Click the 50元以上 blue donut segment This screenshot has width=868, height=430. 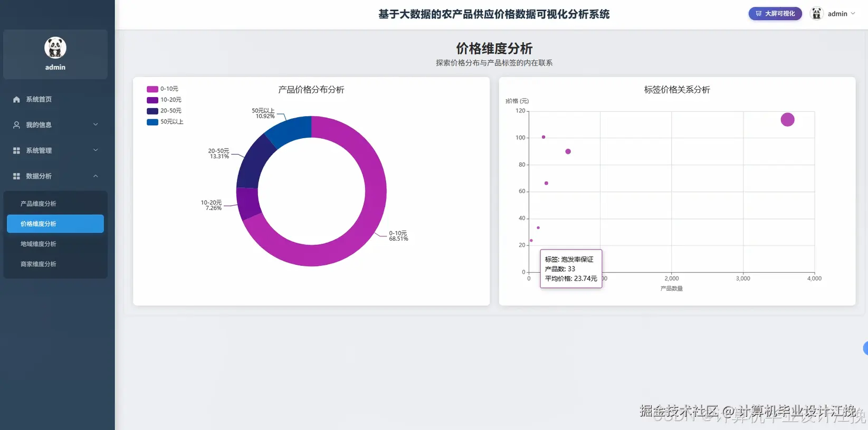pyautogui.click(x=290, y=131)
